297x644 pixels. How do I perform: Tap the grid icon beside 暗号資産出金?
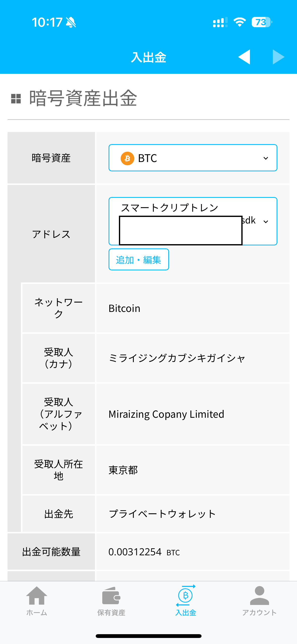[x=16, y=99]
